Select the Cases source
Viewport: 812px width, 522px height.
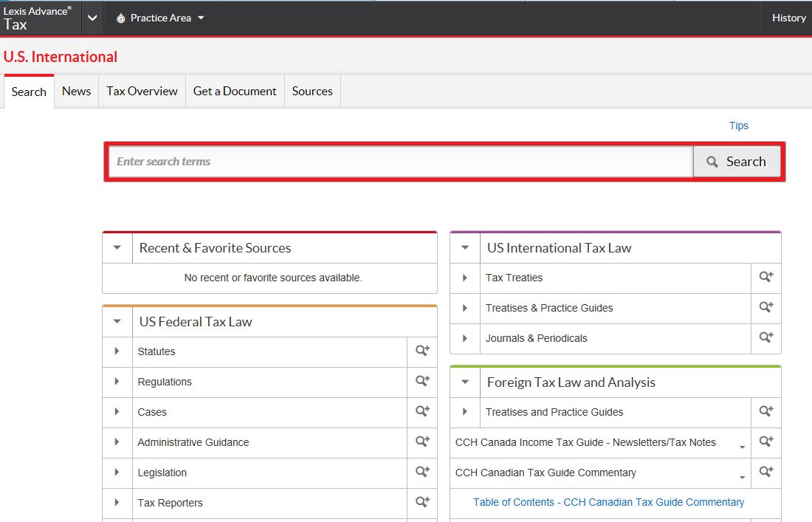[x=152, y=412]
